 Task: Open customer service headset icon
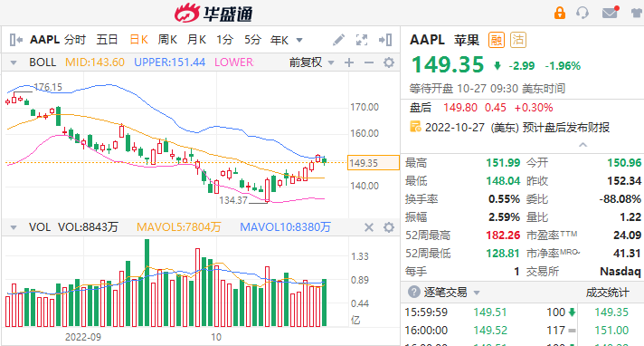(582, 13)
